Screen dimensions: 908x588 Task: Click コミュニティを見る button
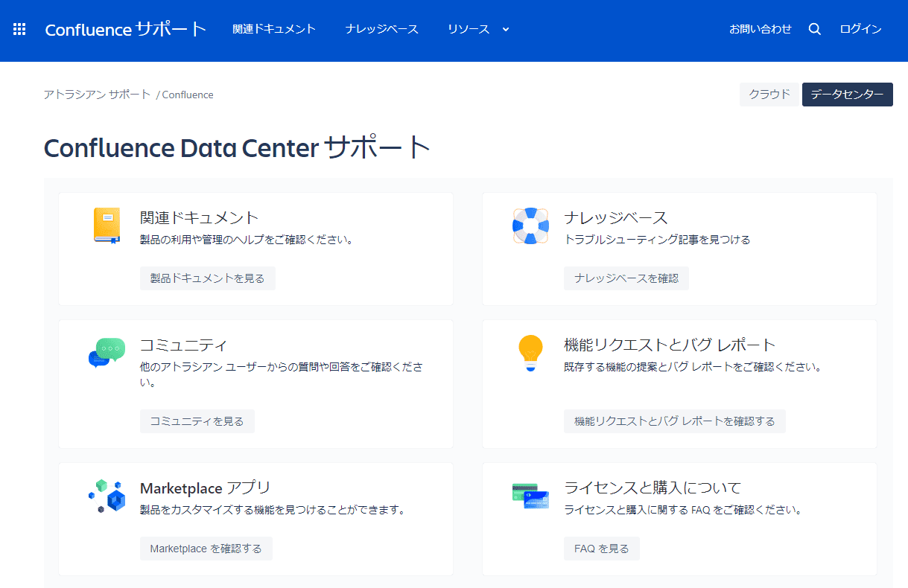197,421
